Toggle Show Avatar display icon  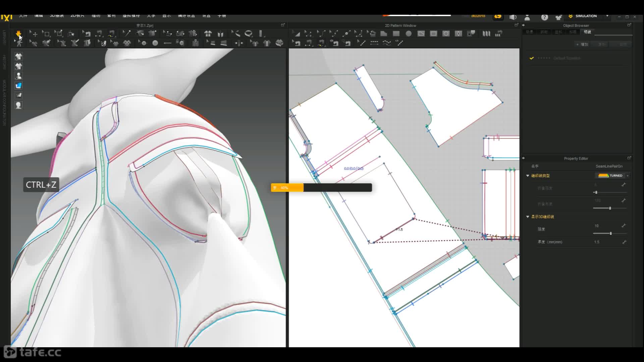coord(18,76)
